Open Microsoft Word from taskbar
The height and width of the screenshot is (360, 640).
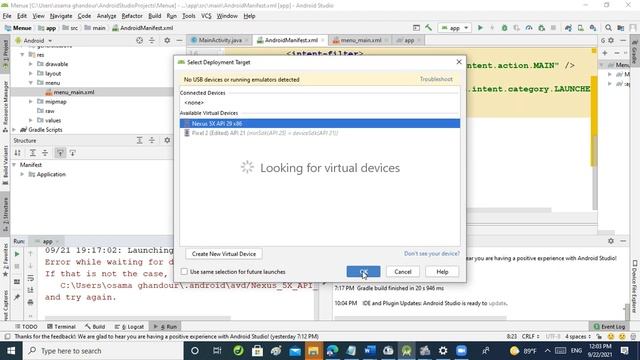tap(369, 351)
